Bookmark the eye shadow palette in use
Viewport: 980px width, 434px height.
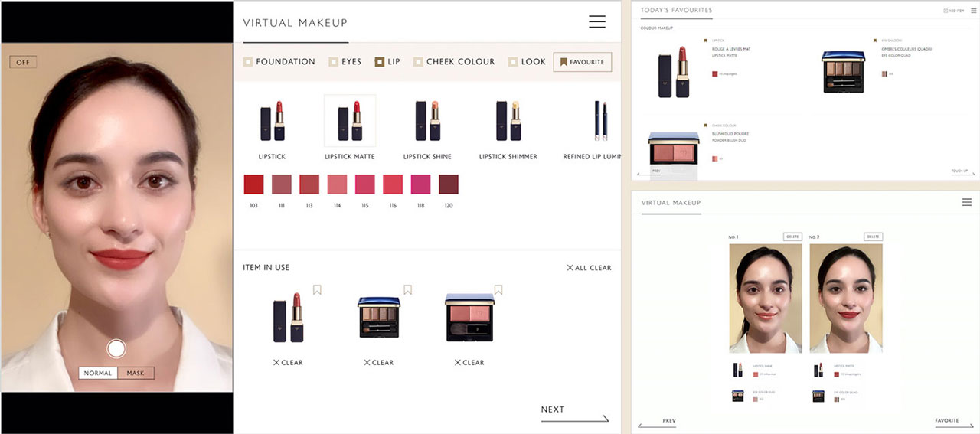coord(408,290)
